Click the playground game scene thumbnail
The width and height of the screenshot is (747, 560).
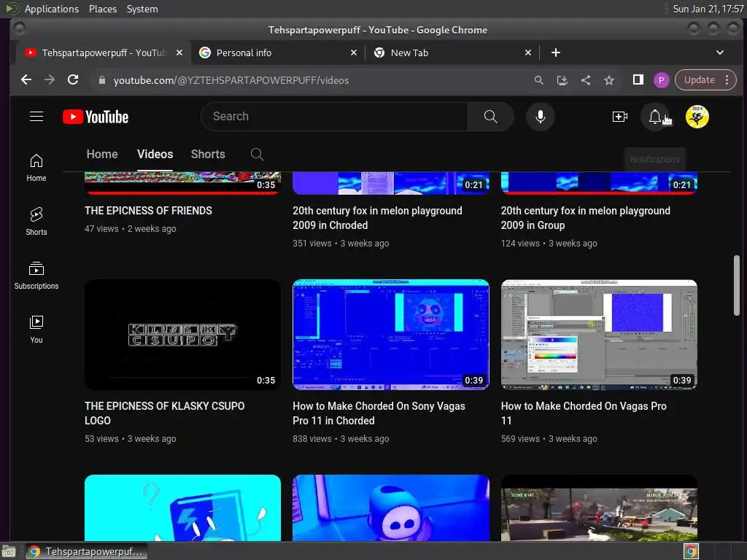[599, 507]
